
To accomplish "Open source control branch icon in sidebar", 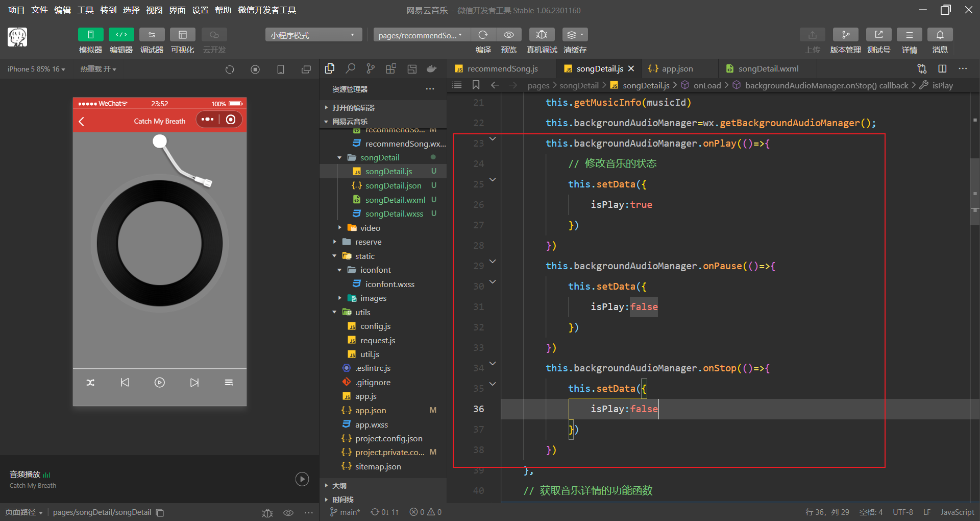I will coord(371,68).
